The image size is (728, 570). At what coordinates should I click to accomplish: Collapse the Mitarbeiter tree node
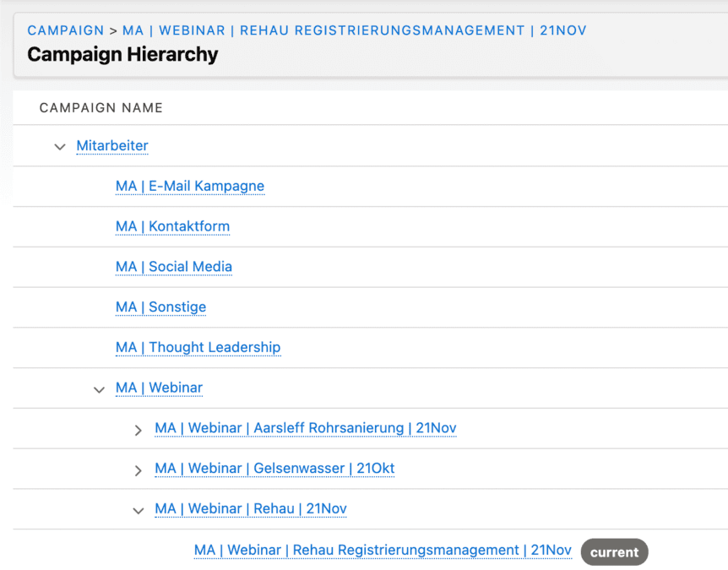60,147
